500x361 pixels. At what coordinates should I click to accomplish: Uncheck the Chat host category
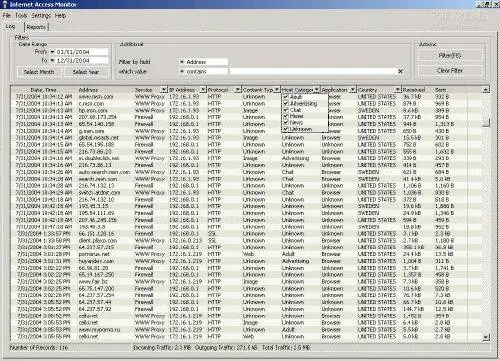pyautogui.click(x=286, y=110)
